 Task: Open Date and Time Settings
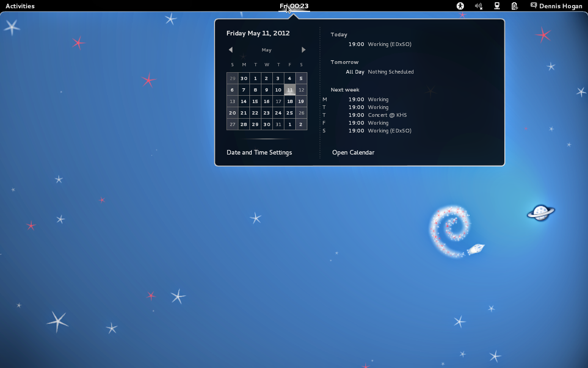pyautogui.click(x=259, y=152)
